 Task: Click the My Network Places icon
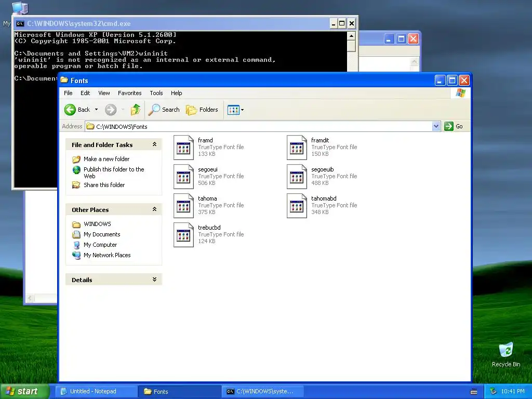click(76, 255)
